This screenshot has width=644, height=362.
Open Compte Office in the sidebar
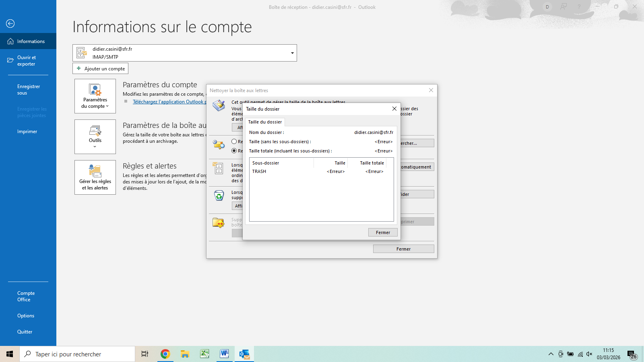(x=28, y=296)
